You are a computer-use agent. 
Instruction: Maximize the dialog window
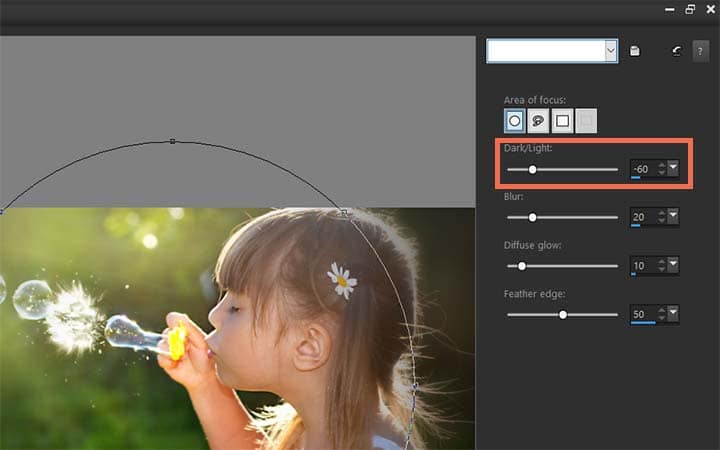tap(690, 10)
